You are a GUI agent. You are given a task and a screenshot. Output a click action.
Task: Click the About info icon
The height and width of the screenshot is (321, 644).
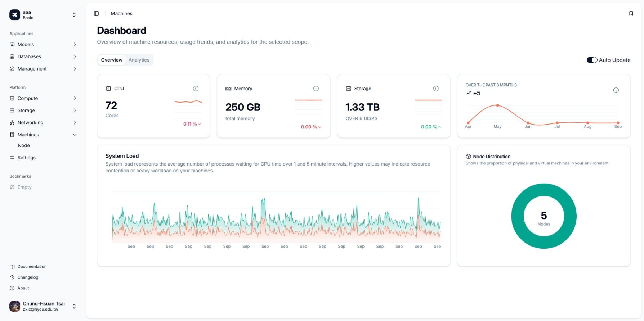click(x=12, y=288)
